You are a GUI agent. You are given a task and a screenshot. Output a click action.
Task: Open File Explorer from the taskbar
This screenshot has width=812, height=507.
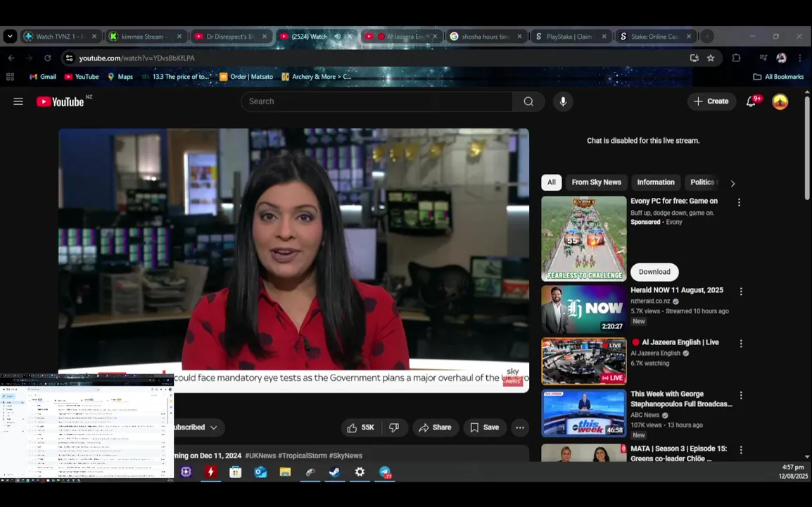pos(286,472)
